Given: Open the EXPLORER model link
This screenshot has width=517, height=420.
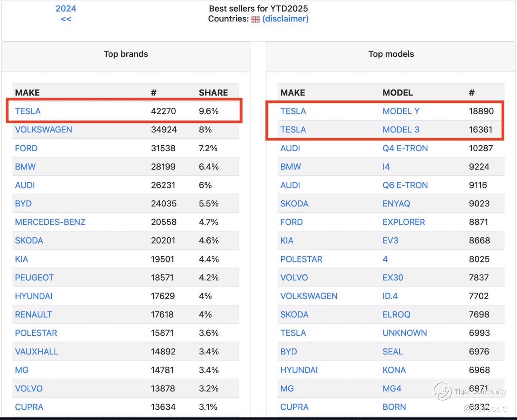Looking at the screenshot, I should (x=404, y=222).
